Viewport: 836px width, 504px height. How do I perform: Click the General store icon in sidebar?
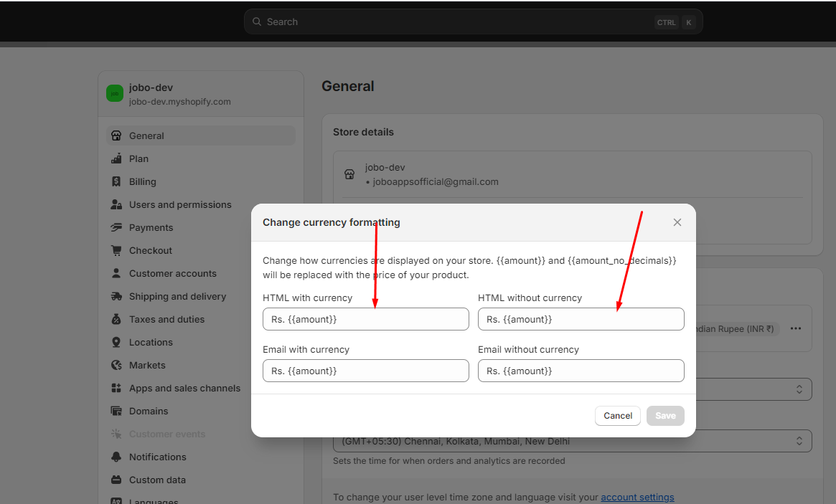coord(116,135)
